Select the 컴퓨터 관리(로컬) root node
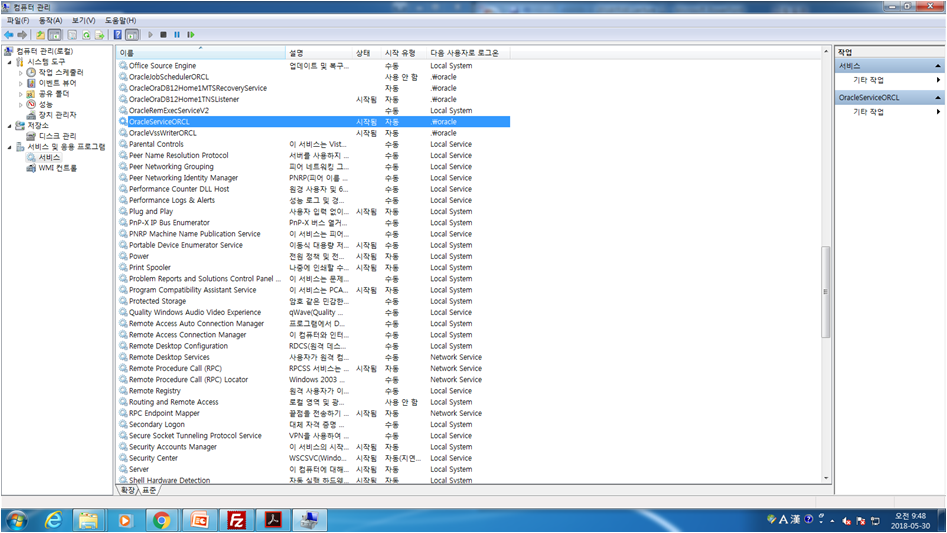947x533 pixels. tap(44, 51)
